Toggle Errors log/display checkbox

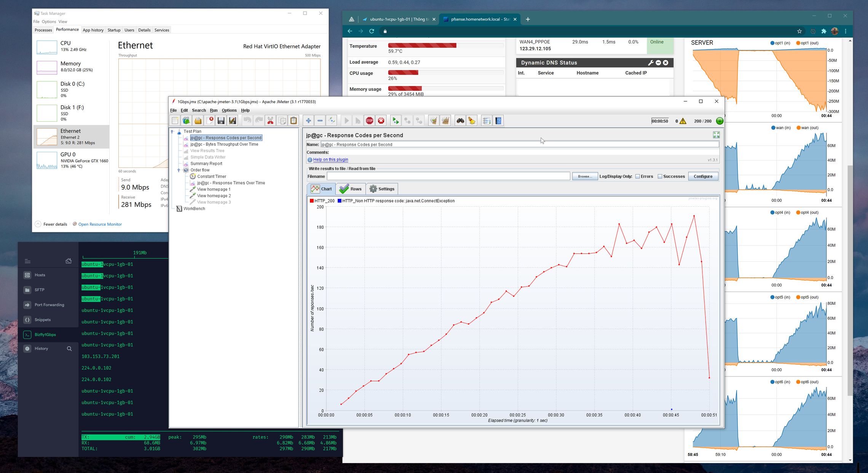pos(637,177)
